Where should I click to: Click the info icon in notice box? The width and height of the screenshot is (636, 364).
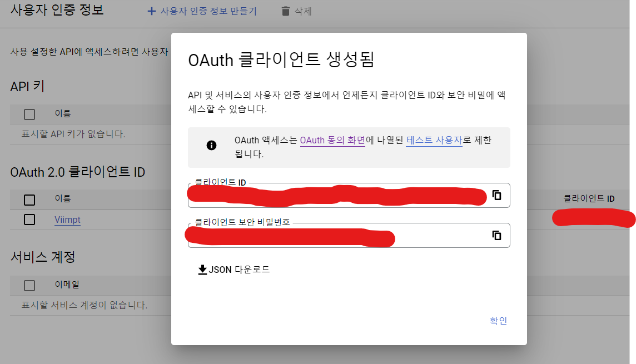(x=211, y=145)
